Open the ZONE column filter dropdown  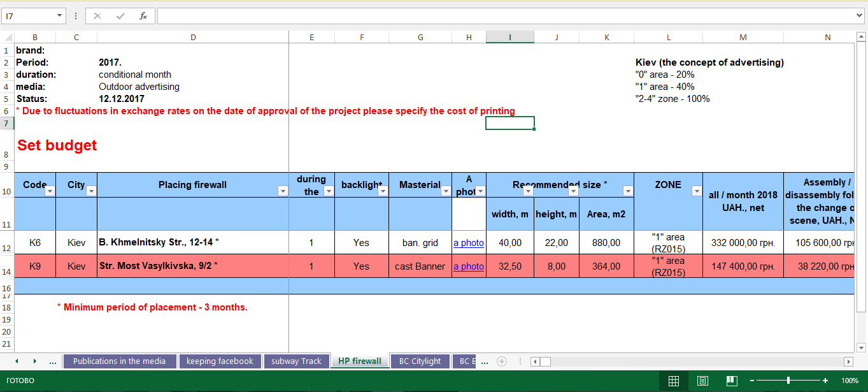tap(696, 191)
